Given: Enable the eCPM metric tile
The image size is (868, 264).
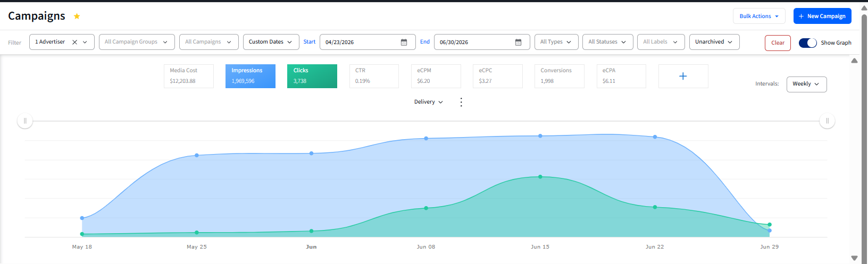Looking at the screenshot, I should click(x=436, y=76).
